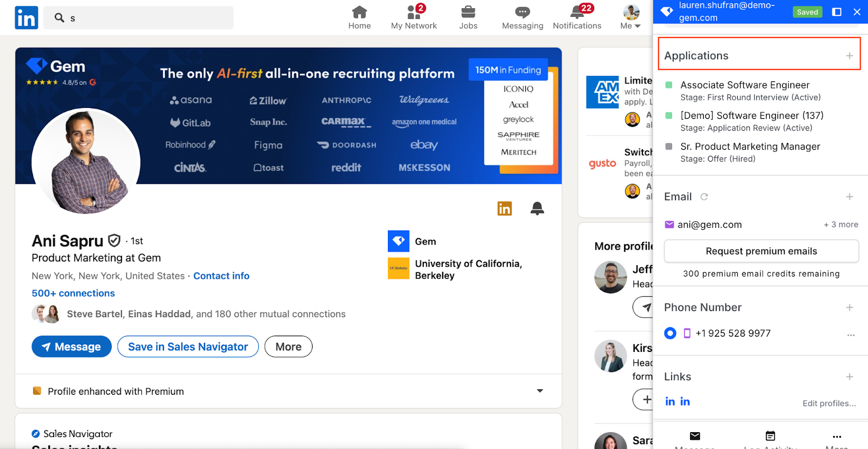868x449 pixels.
Task: Go to the Home tab
Action: pos(360,17)
